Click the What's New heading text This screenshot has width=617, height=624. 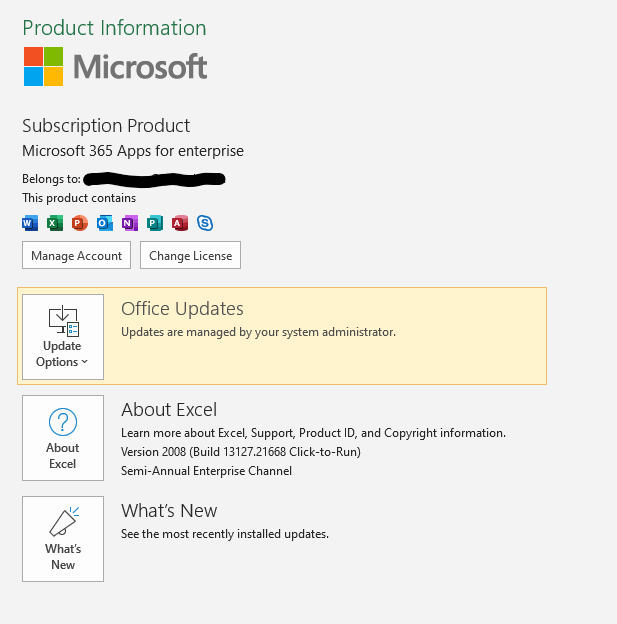click(169, 511)
